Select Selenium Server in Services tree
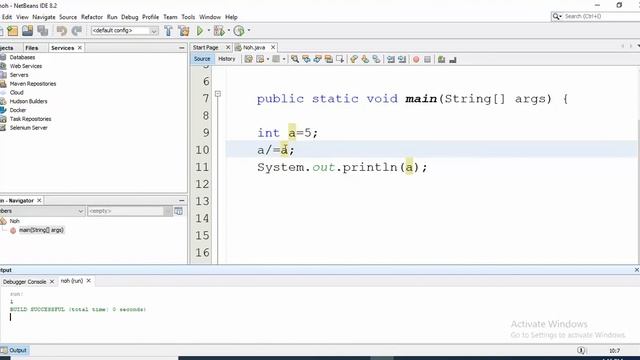The image size is (640, 360). click(29, 128)
